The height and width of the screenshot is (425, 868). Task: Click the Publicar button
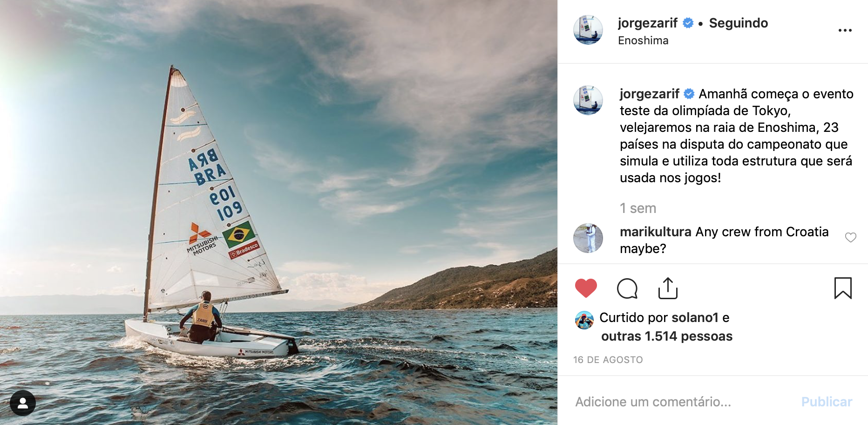(x=827, y=402)
